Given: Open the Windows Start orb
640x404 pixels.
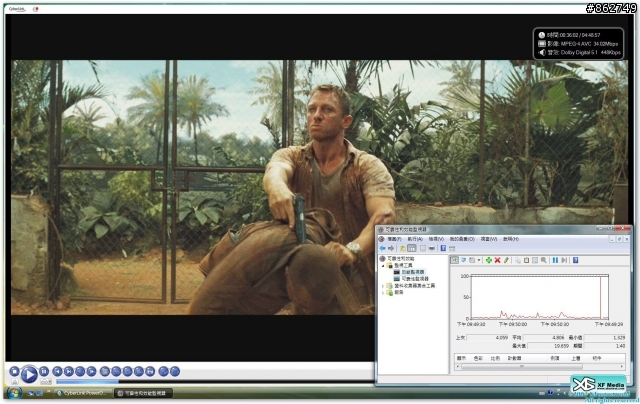Looking at the screenshot, I should tap(13, 393).
